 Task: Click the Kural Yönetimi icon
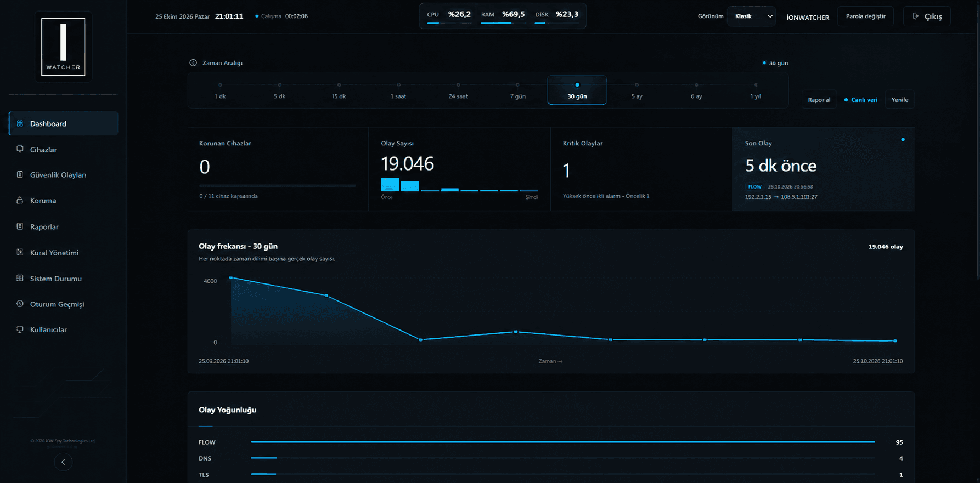20,252
